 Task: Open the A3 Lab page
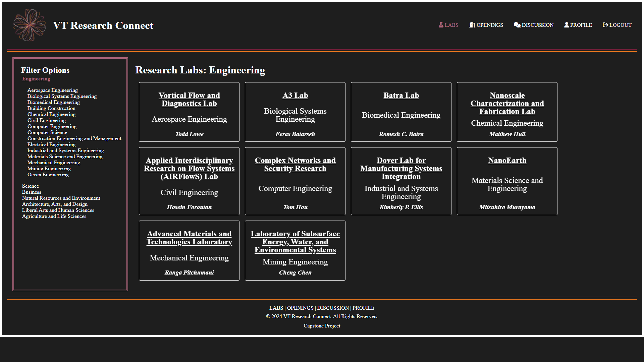point(295,96)
